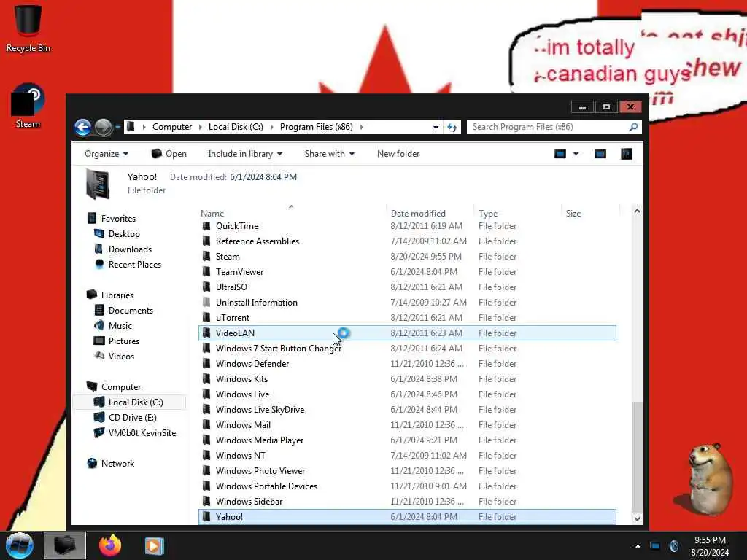Image resolution: width=747 pixels, height=560 pixels.
Task: Sort by the Size column header
Action: 591,214
